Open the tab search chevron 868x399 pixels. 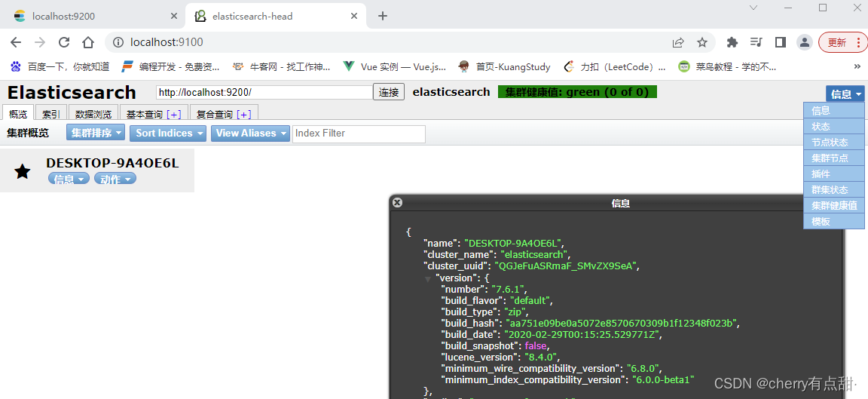coord(753,8)
